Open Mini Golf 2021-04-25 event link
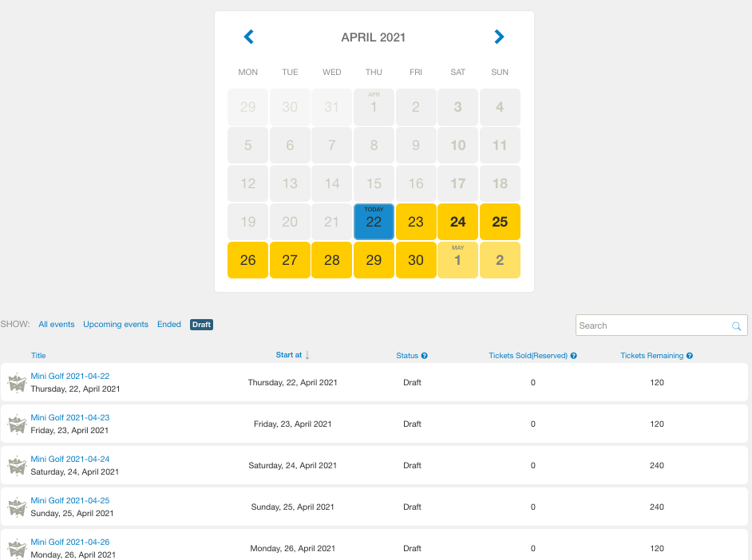This screenshot has width=752, height=560. coord(70,500)
